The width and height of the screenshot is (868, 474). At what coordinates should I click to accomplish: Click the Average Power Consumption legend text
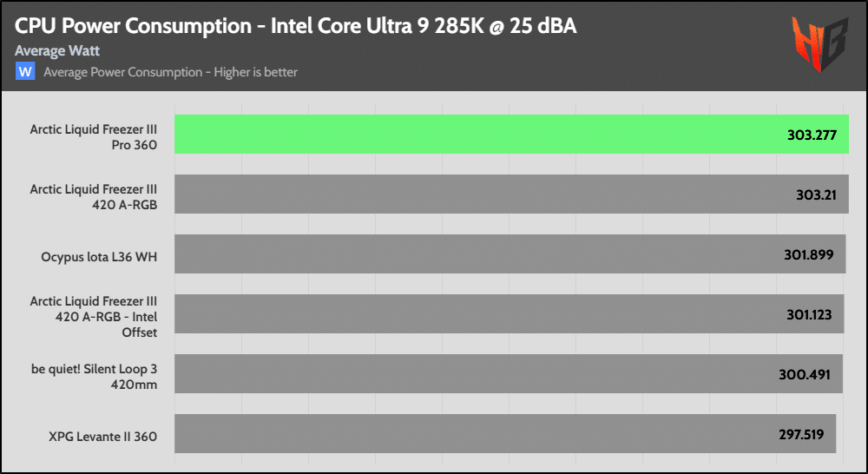pyautogui.click(x=170, y=72)
